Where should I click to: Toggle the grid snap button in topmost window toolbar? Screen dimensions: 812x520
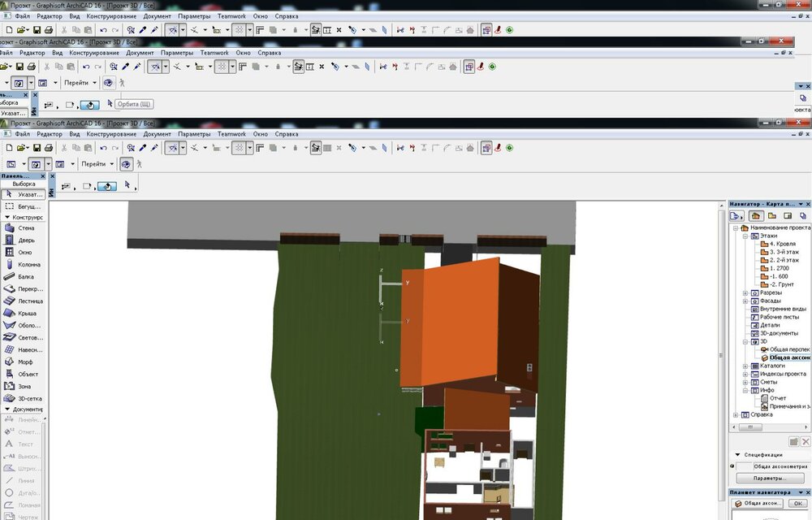pos(239,30)
